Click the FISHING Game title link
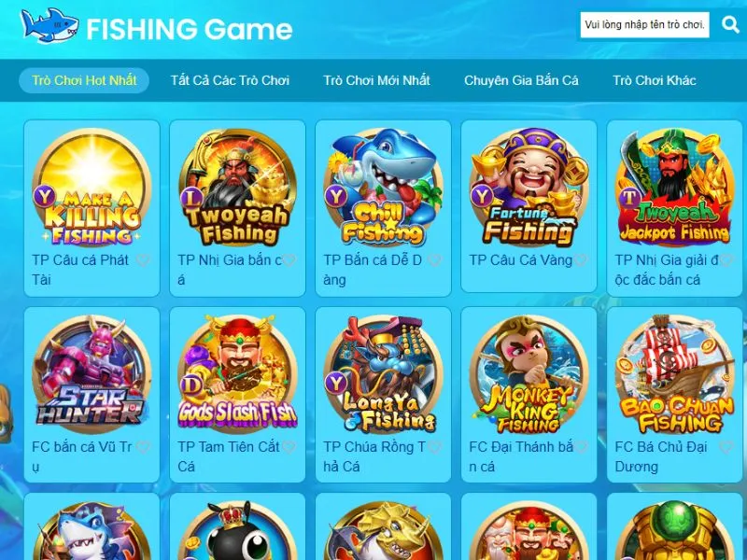 (x=190, y=29)
